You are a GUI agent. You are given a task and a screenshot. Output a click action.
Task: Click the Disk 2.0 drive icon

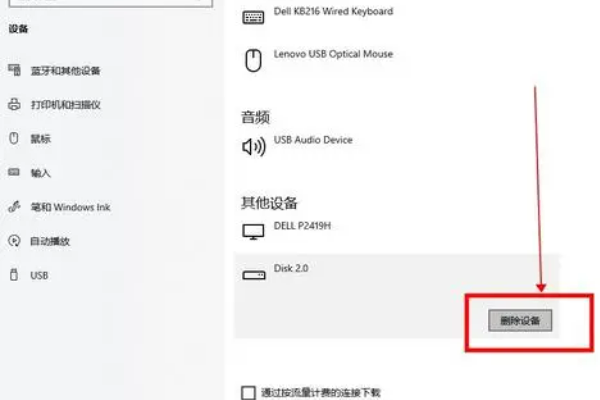254,275
